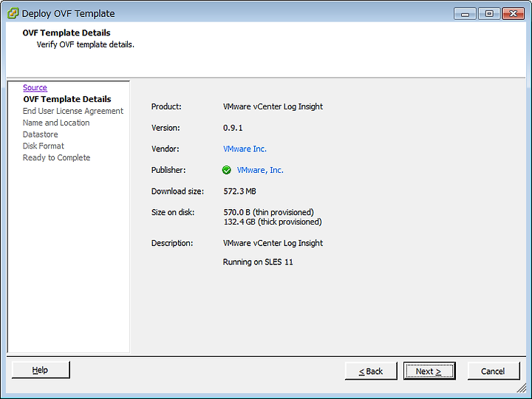Click the green verified publisher checkmark icon
The height and width of the screenshot is (399, 532).
click(x=226, y=170)
